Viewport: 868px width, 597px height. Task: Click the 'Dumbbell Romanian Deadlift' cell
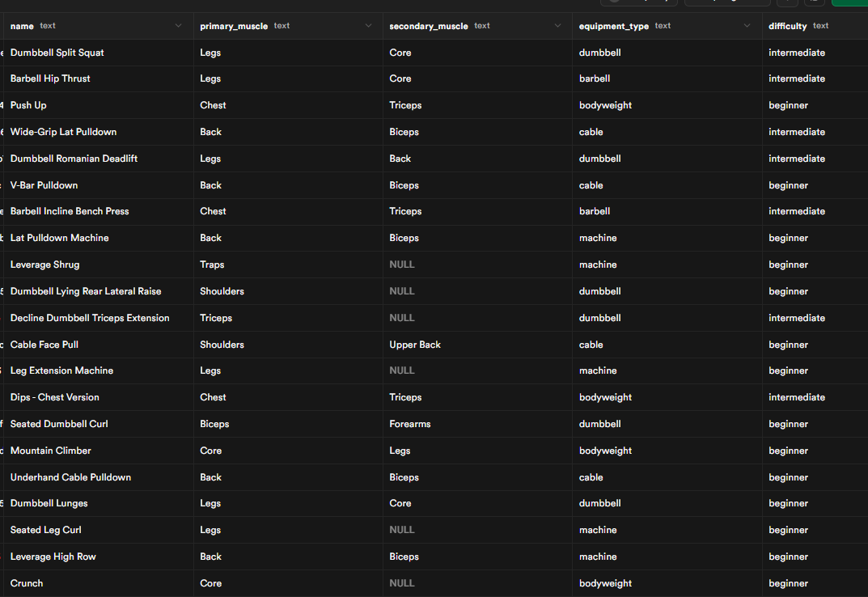(99, 159)
